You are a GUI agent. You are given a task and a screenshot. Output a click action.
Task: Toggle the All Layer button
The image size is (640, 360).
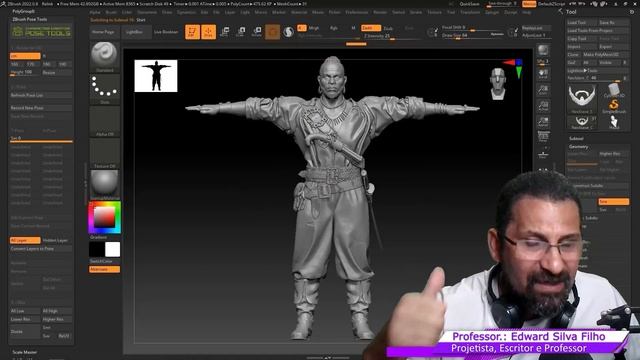[x=25, y=240]
